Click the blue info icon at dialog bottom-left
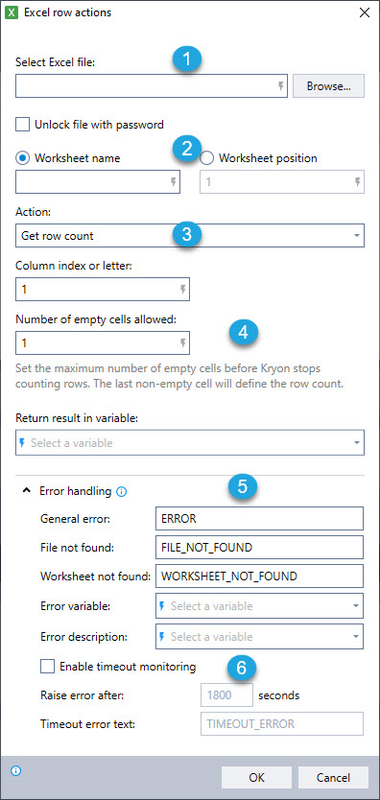This screenshot has width=380, height=800. click(x=16, y=770)
